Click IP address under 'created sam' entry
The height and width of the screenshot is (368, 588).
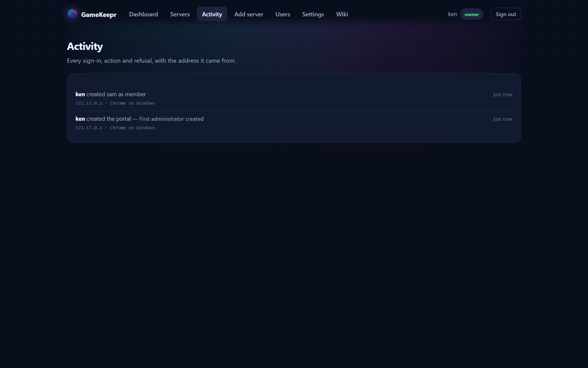[x=89, y=103]
